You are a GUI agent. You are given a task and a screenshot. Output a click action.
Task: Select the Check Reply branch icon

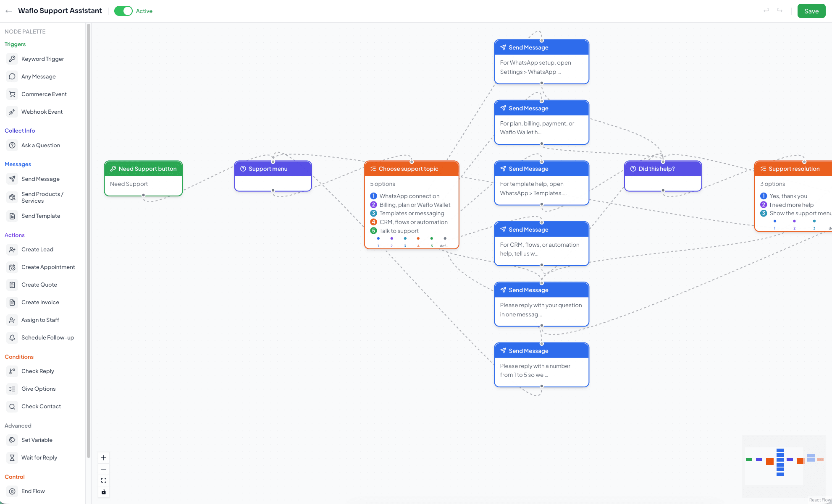click(12, 371)
